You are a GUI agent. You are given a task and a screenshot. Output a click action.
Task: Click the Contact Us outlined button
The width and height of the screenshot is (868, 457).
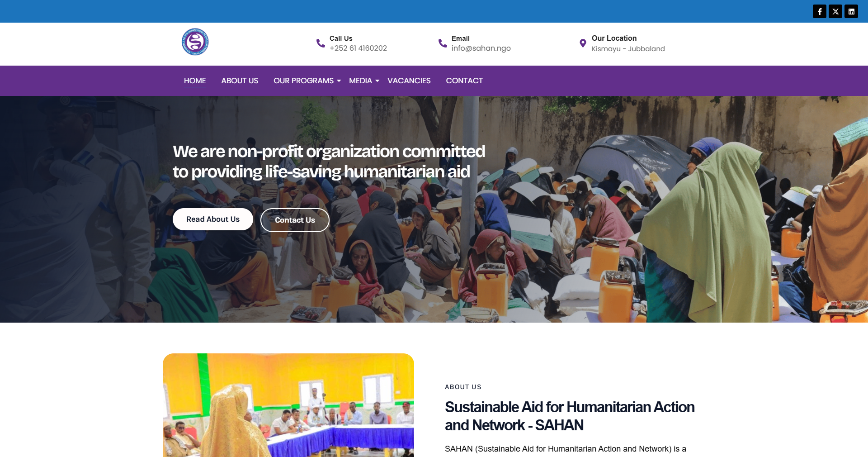(295, 220)
